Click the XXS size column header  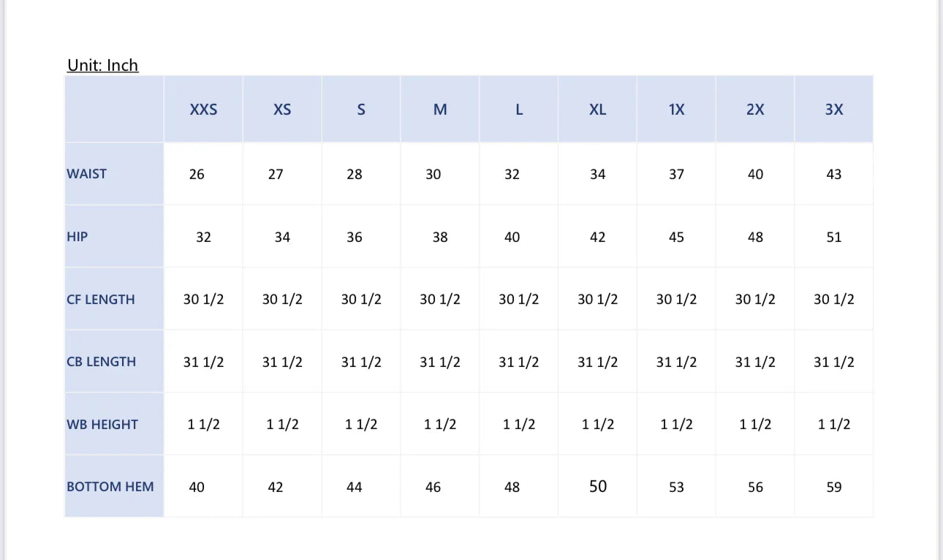[203, 109]
